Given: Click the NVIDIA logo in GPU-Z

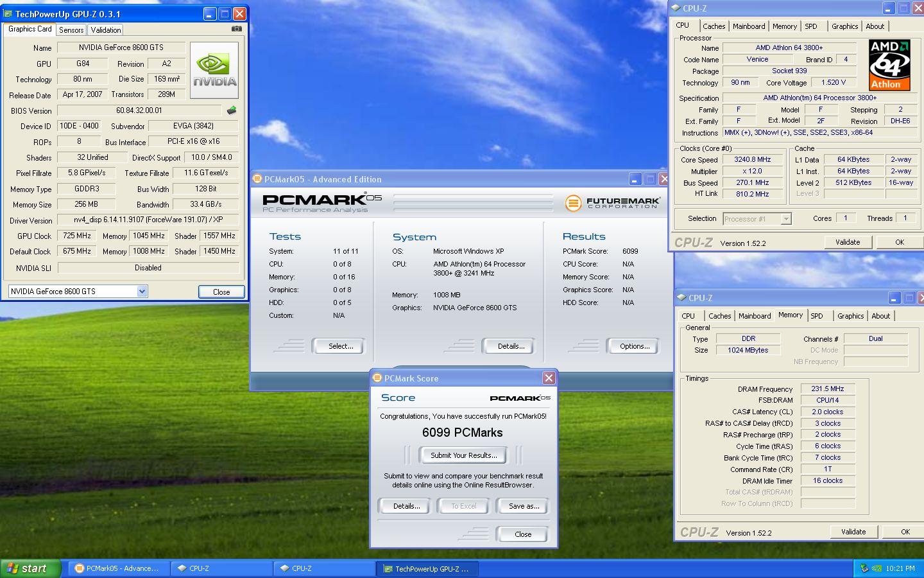Looking at the screenshot, I should pos(214,71).
